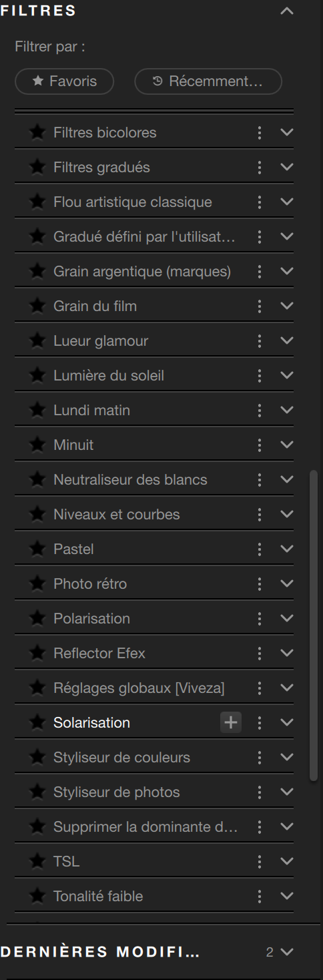Open three-dot options for Photo rétro
Viewport: 323px width, 980px height.
coord(259,583)
